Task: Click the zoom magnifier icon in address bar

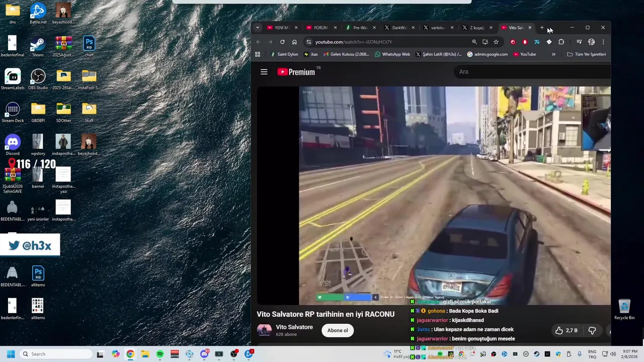Action: pos(474,42)
